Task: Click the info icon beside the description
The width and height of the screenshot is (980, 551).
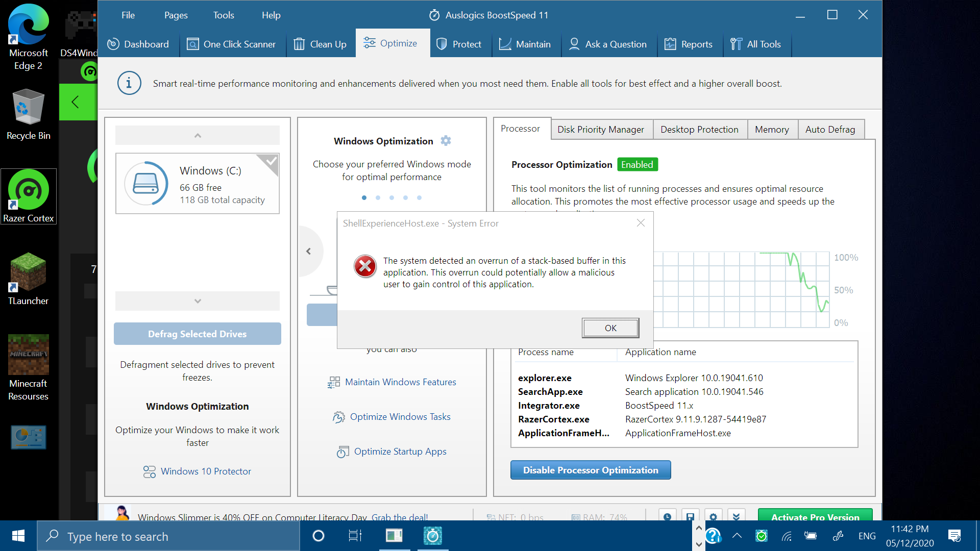Action: point(129,83)
